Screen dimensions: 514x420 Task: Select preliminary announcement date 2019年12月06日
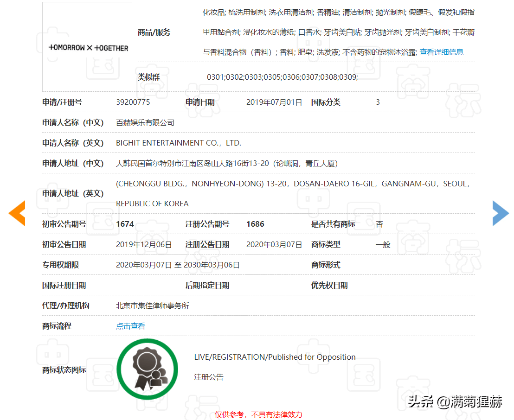[144, 245]
